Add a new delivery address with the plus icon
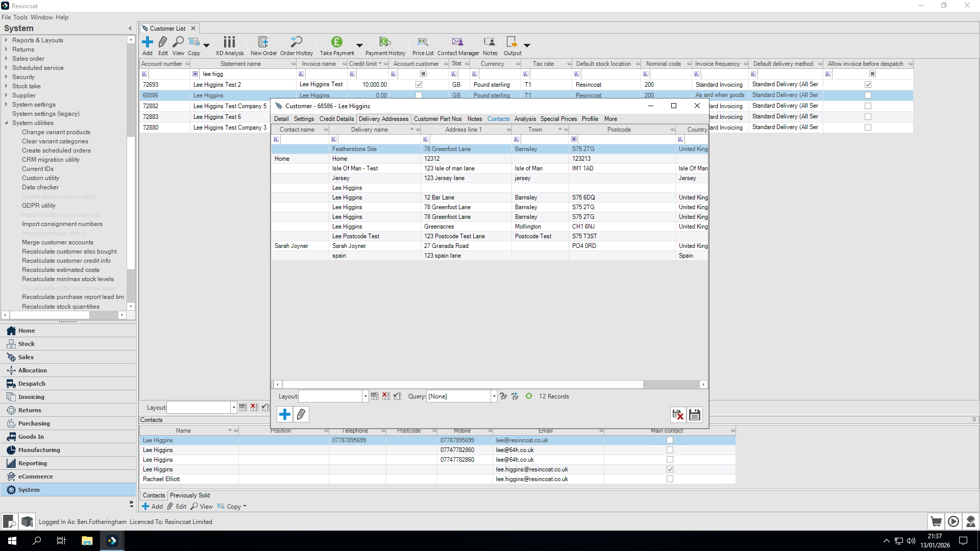 pyautogui.click(x=284, y=414)
